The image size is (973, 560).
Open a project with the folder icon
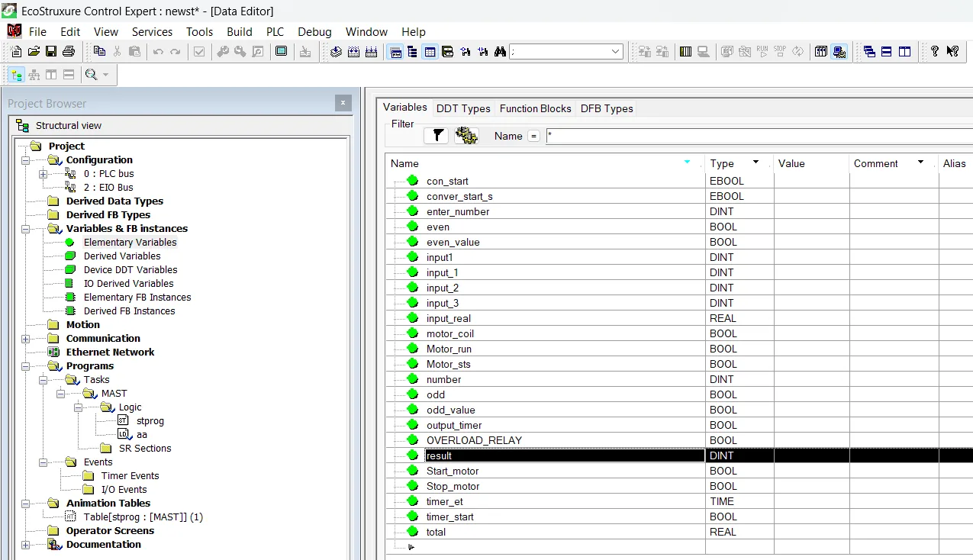(x=34, y=52)
